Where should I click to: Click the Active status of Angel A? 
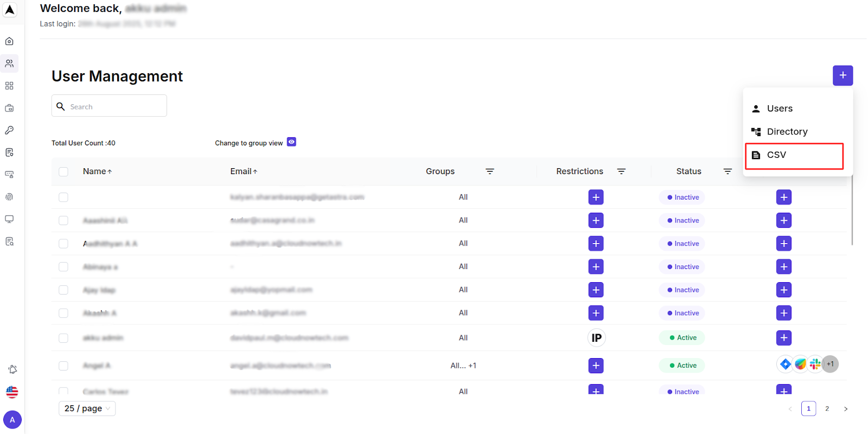pos(682,366)
